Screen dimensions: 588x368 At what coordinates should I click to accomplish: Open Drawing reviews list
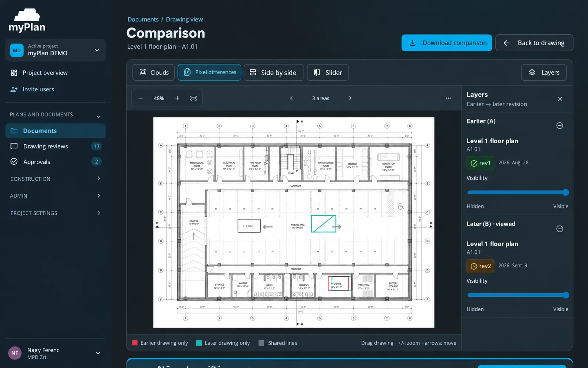tap(56, 147)
